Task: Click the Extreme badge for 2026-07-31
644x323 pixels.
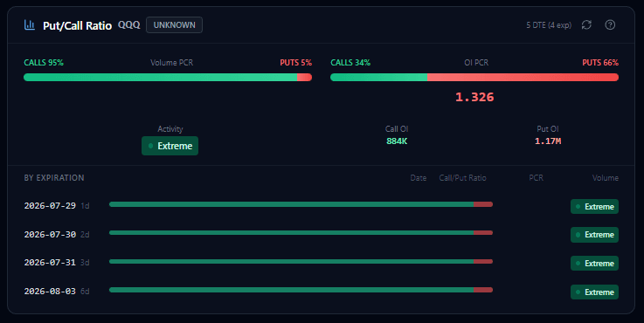Action: 594,263
